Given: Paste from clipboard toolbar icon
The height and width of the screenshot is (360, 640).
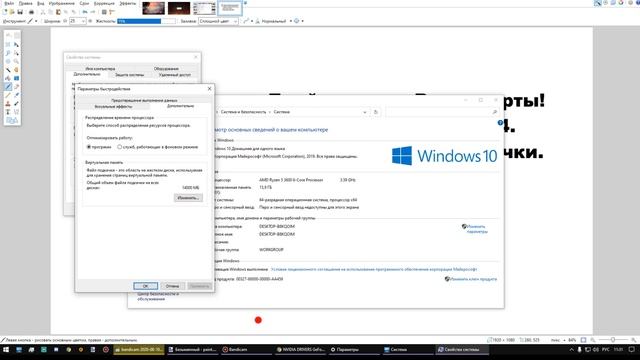Looking at the screenshot, I should (x=58, y=12).
